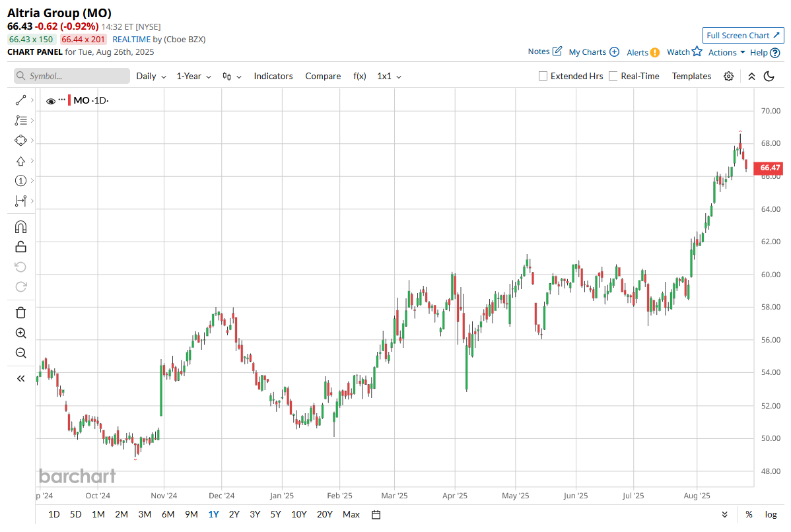Open the Daily period dropdown

151,76
